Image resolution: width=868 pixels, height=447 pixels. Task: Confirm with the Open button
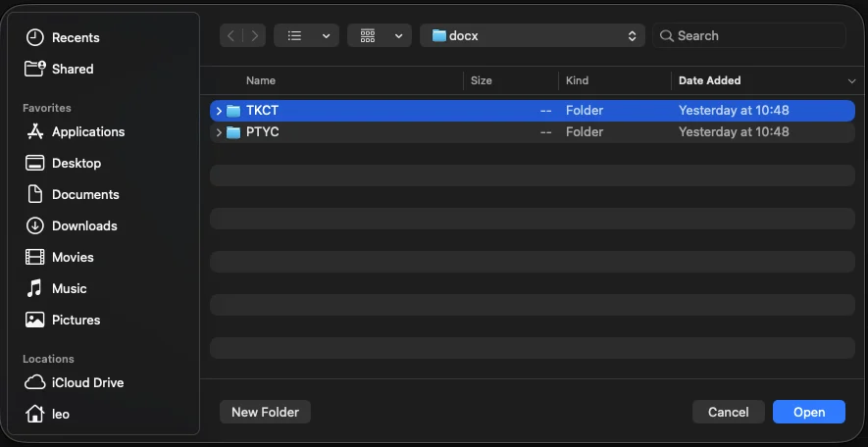pyautogui.click(x=809, y=412)
